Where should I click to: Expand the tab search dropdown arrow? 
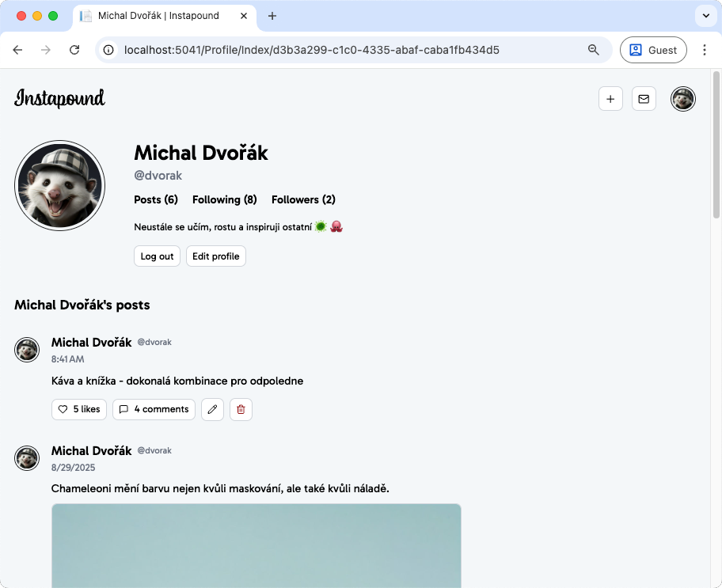point(705,16)
